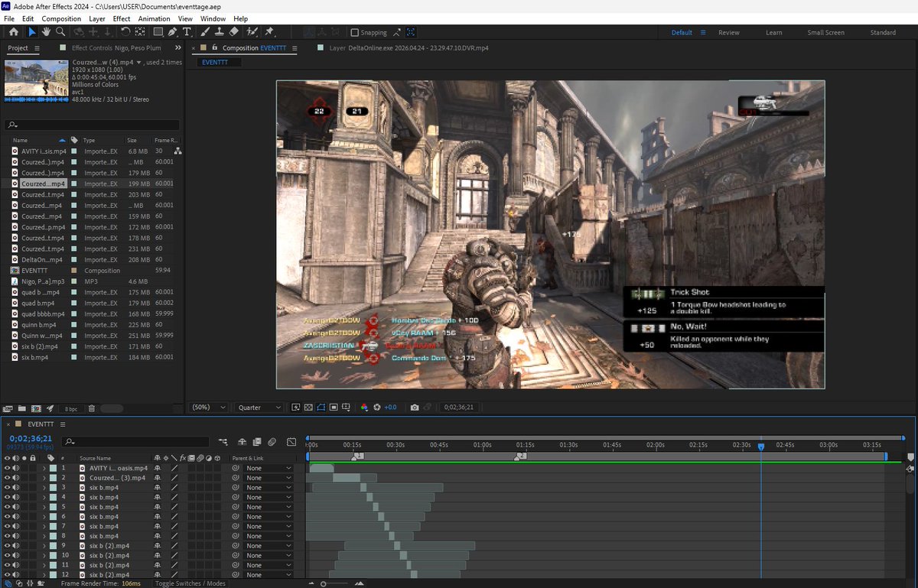Take a snapshot with the camera icon
Viewport: 918px width, 588px height.
pos(415,408)
